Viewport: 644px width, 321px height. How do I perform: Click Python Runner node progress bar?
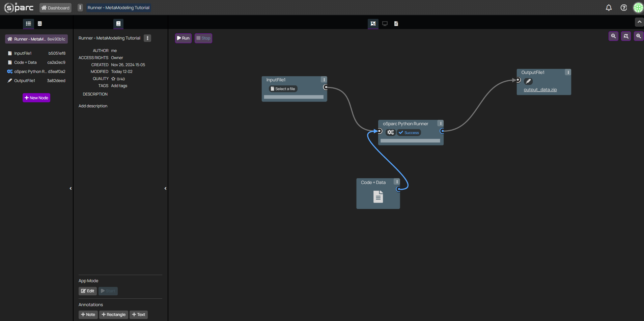pos(410,141)
